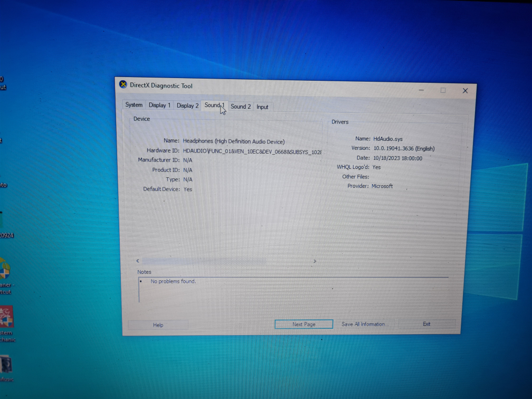
Task: Click the 'No problems found.' note
Action: (173, 281)
